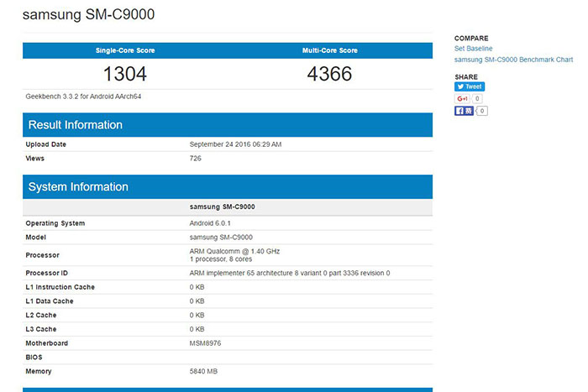Click the Memory value 5840 MB

pos(203,371)
